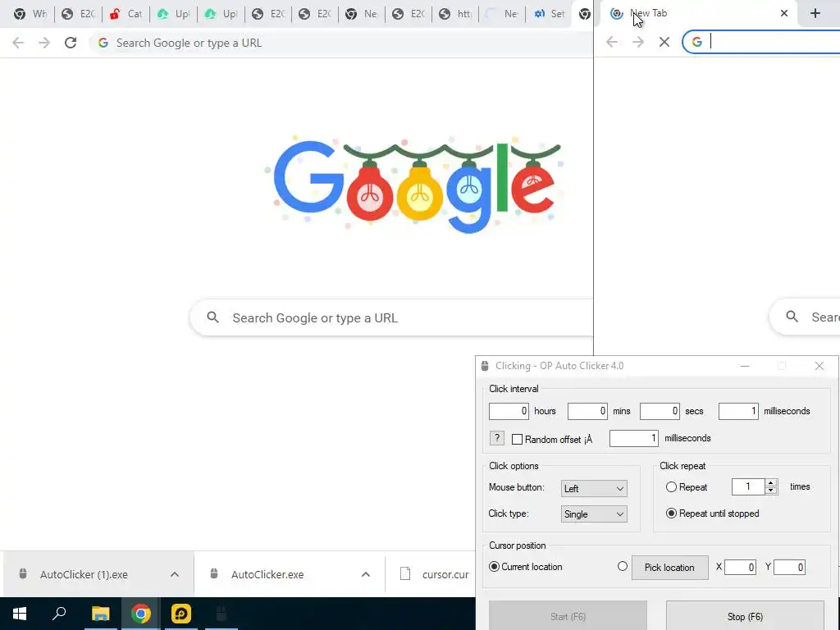Select the radio button beside Pick location
This screenshot has width=840, height=630.
click(622, 566)
